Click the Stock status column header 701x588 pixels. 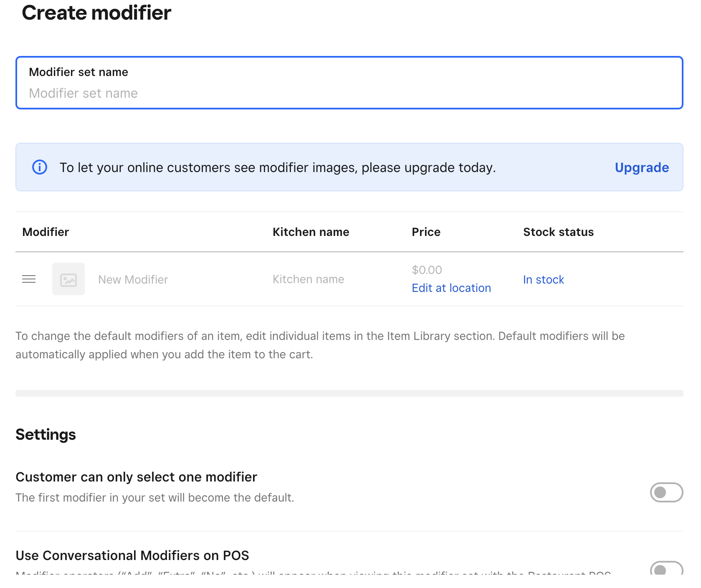click(558, 232)
